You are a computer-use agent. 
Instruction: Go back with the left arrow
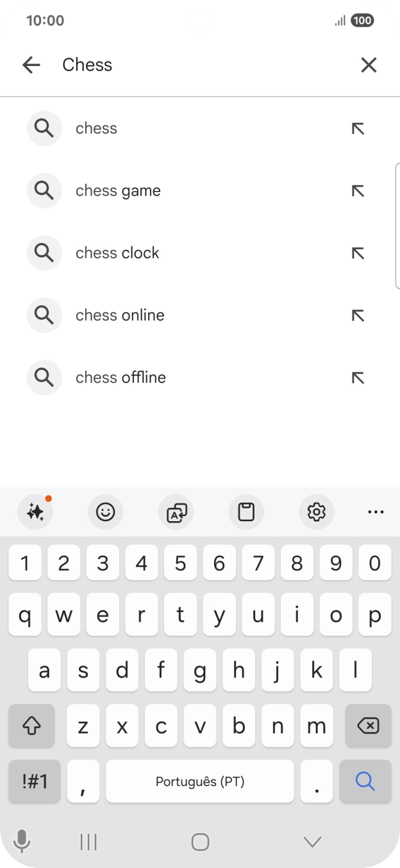31,65
